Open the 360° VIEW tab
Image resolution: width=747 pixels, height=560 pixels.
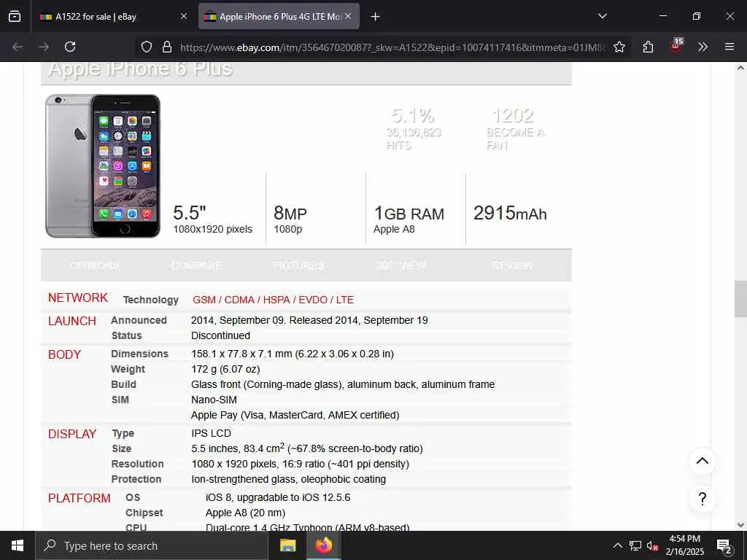(x=400, y=265)
